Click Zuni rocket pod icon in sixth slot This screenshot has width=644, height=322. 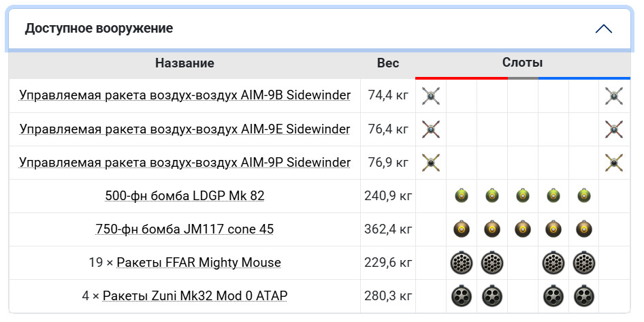pyautogui.click(x=583, y=295)
